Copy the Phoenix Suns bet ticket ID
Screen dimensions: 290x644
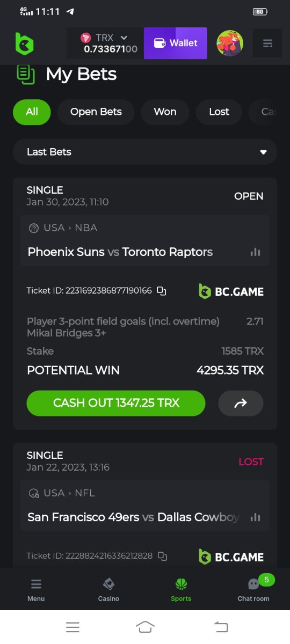click(x=162, y=291)
